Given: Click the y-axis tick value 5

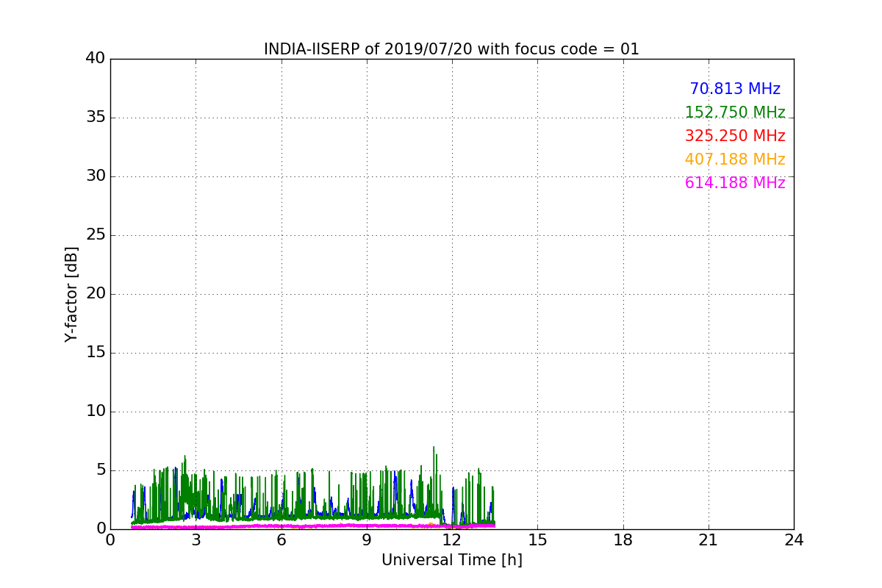Looking at the screenshot, I should tap(101, 470).
